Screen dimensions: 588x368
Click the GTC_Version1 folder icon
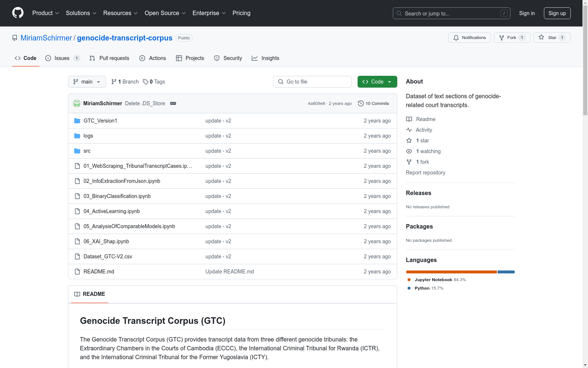tap(77, 121)
